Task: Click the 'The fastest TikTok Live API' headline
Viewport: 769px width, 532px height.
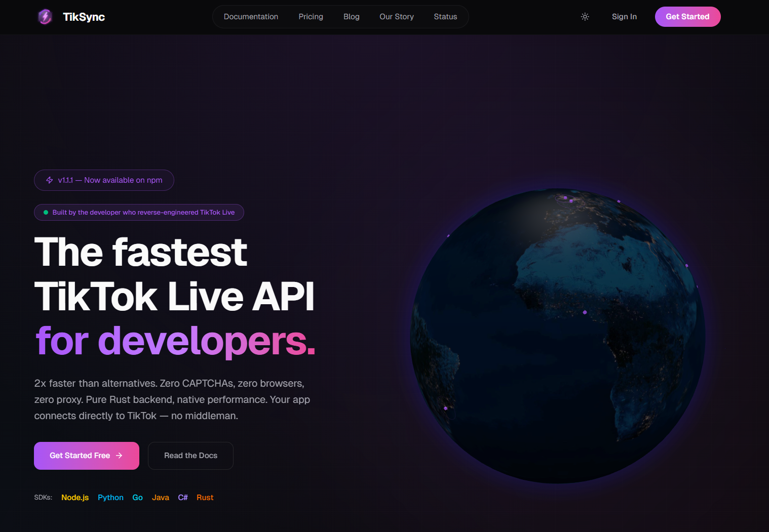Action: 174,274
